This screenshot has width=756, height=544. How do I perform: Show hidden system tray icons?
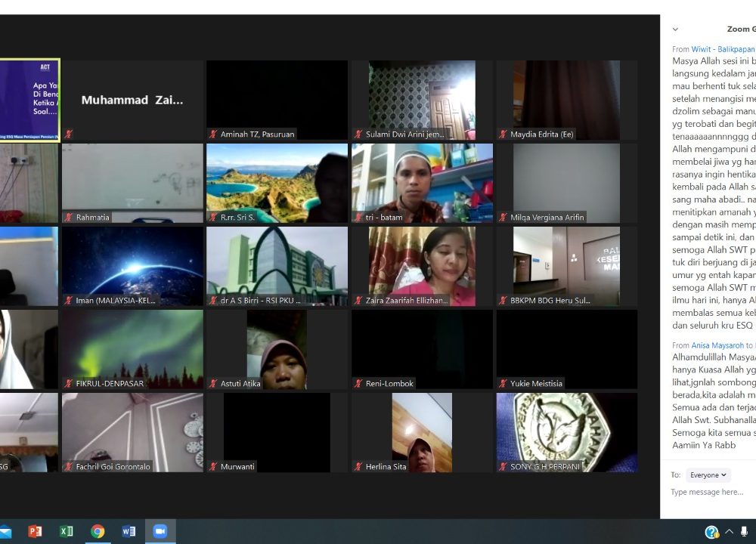click(729, 532)
